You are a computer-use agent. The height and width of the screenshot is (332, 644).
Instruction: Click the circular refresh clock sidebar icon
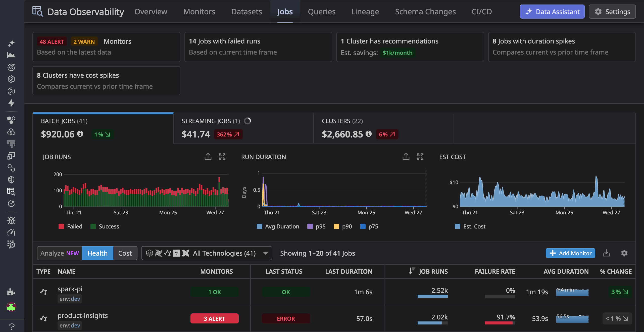coord(11,204)
